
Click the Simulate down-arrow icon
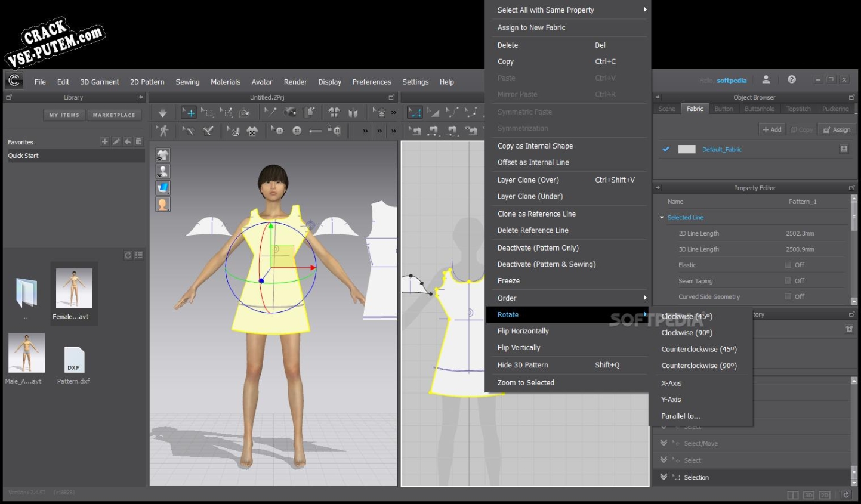(162, 113)
